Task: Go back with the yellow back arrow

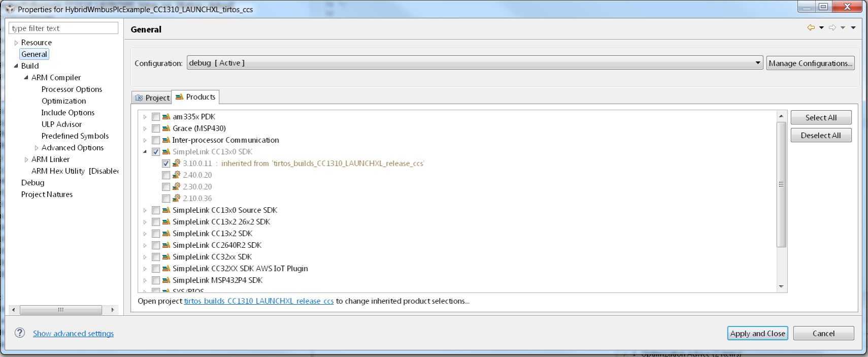Action: 811,27
